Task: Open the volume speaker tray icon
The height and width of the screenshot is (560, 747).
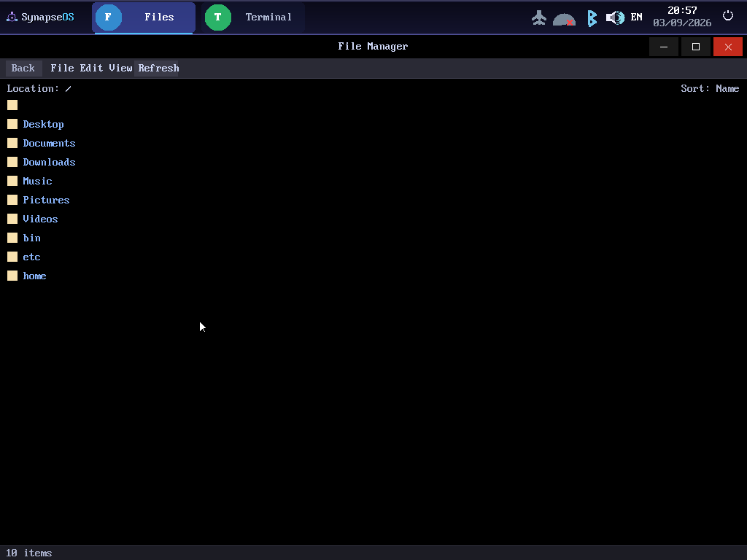Action: click(615, 17)
